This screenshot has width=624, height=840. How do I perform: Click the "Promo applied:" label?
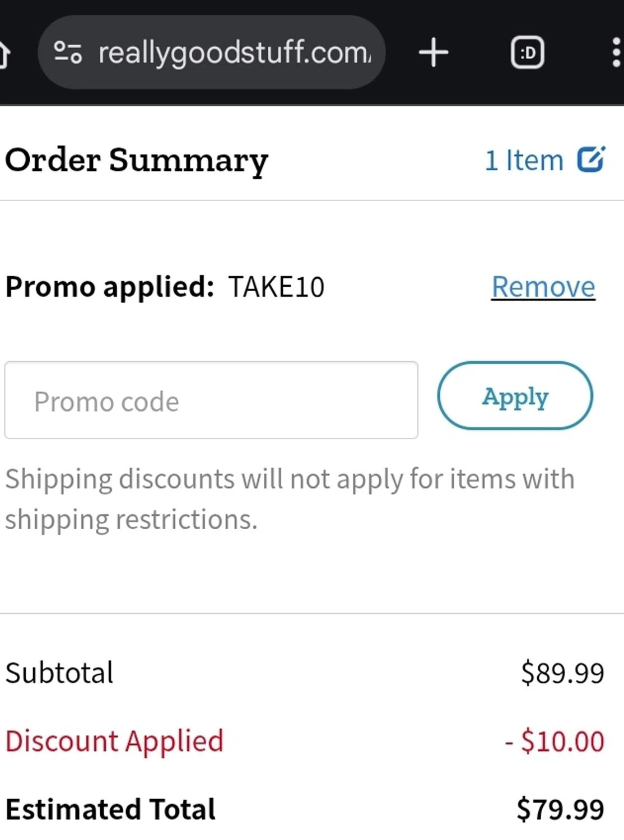110,287
